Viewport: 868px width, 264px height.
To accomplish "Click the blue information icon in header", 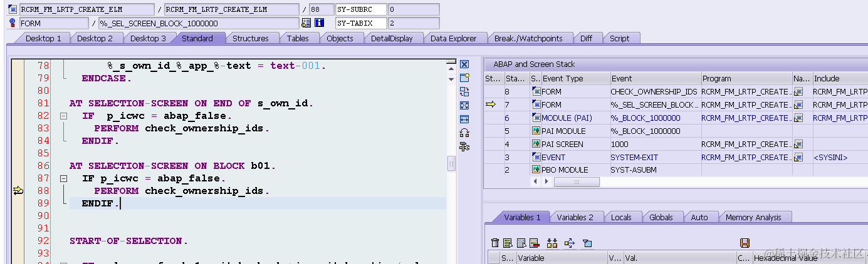I will click(319, 23).
